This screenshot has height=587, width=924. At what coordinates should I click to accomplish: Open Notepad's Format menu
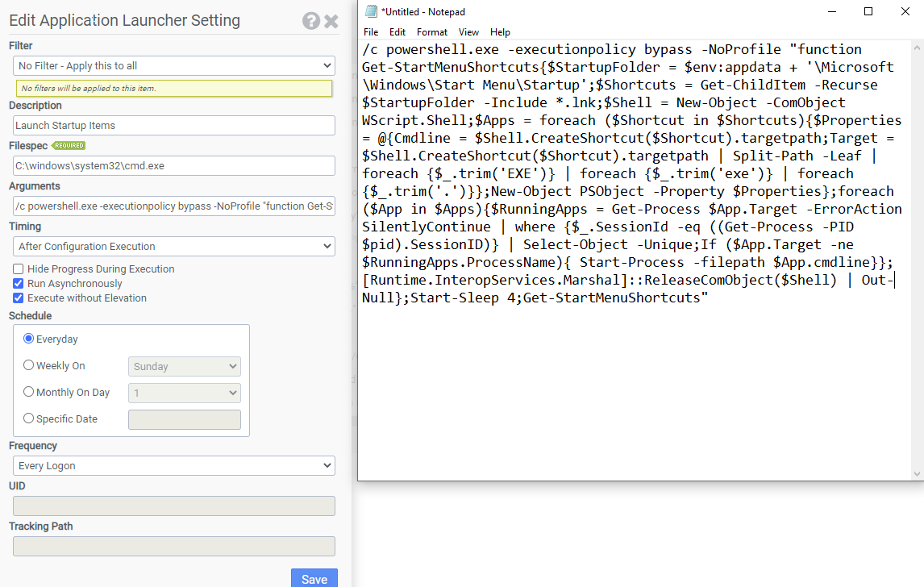[x=432, y=32]
